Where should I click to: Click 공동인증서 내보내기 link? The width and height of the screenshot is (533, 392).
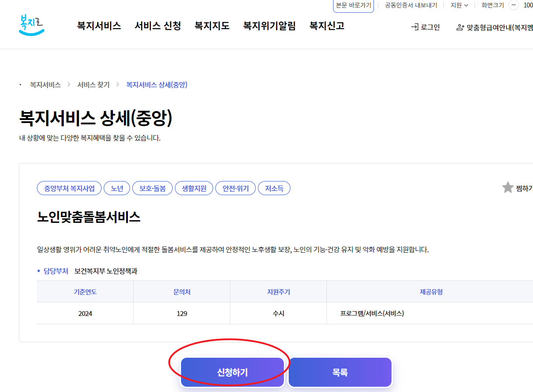(411, 5)
